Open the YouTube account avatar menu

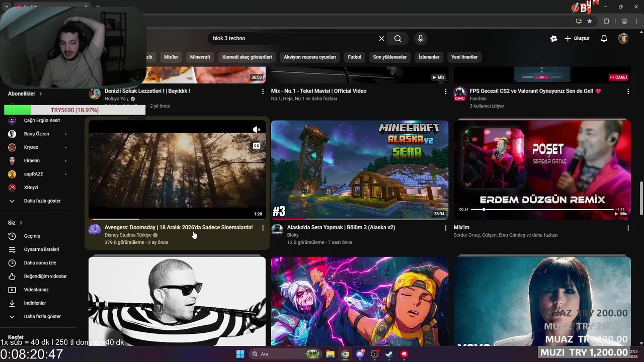623,38
